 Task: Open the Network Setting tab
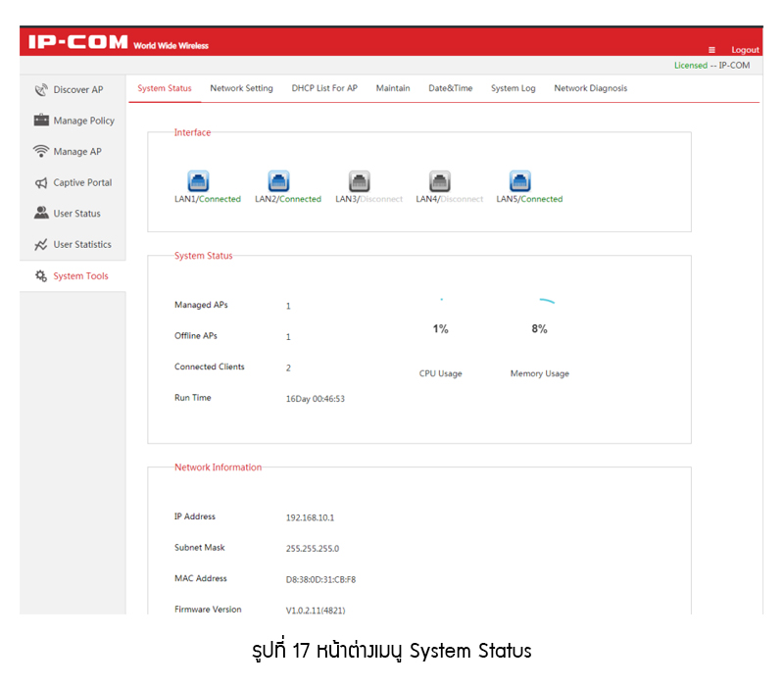coord(241,88)
